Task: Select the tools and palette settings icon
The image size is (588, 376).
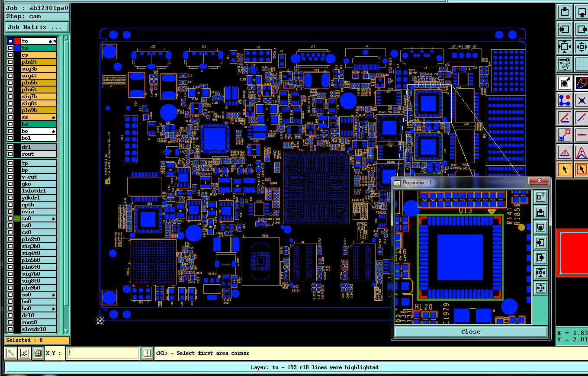Action: click(565, 64)
